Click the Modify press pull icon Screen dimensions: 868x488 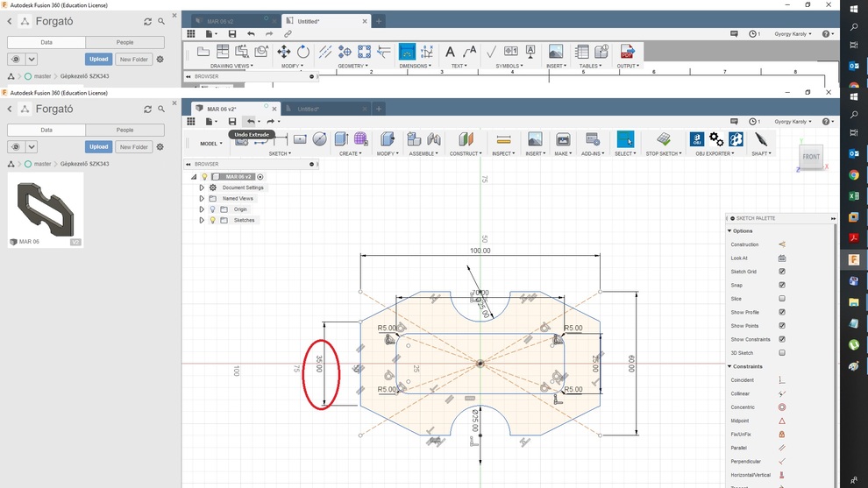[388, 139]
